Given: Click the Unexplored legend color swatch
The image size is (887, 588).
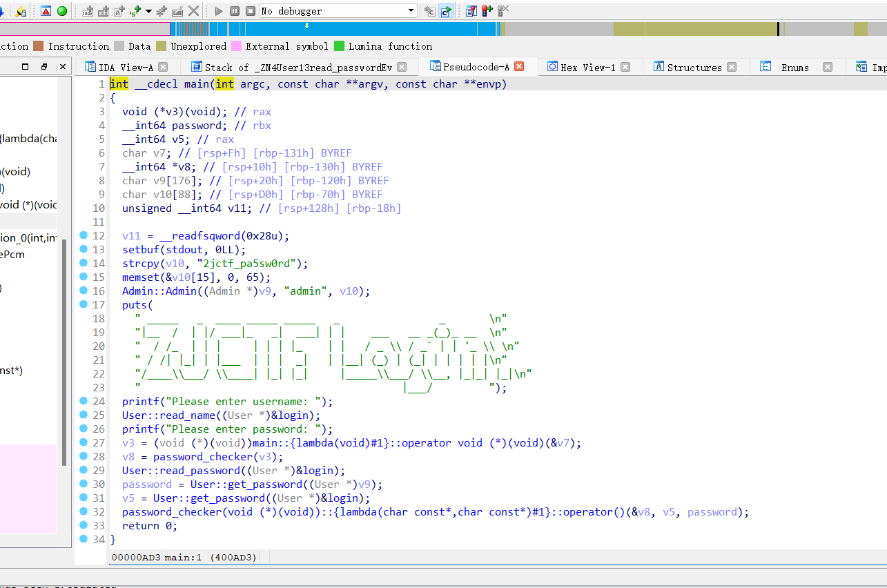Looking at the screenshot, I should pyautogui.click(x=161, y=46).
